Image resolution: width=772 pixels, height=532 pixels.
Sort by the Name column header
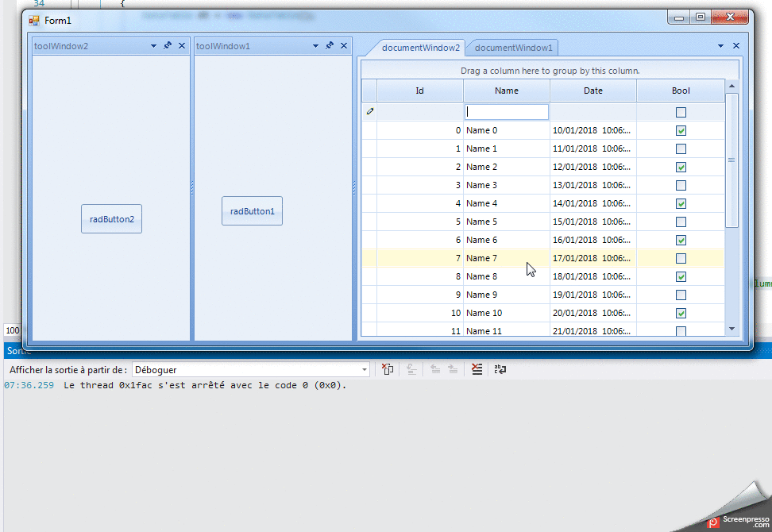pyautogui.click(x=507, y=91)
